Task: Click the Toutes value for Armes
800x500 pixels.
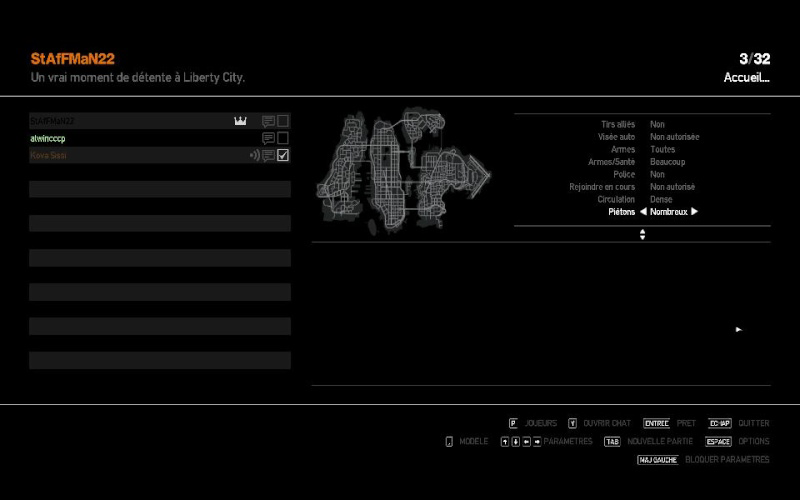Action: coord(663,149)
